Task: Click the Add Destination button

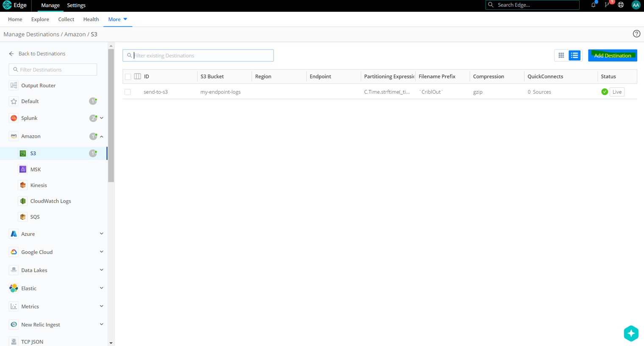Action: pos(612,56)
